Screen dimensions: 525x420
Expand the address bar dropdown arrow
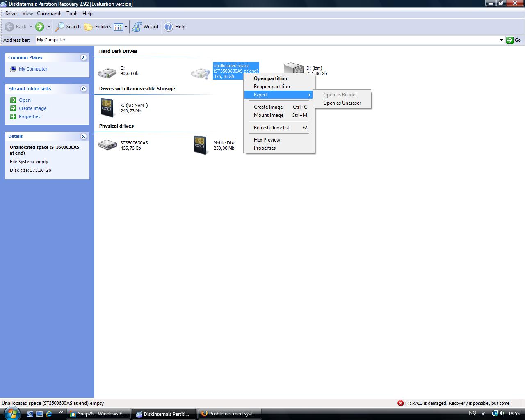coord(501,40)
